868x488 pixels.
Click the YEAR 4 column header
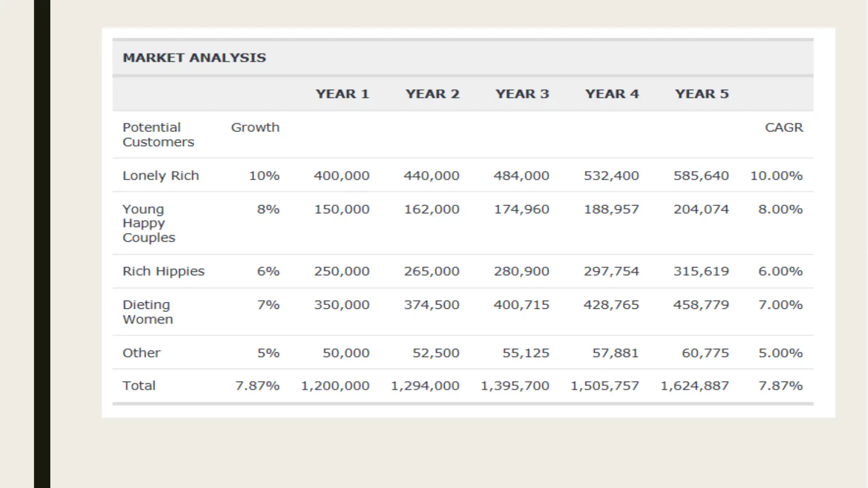tap(612, 94)
